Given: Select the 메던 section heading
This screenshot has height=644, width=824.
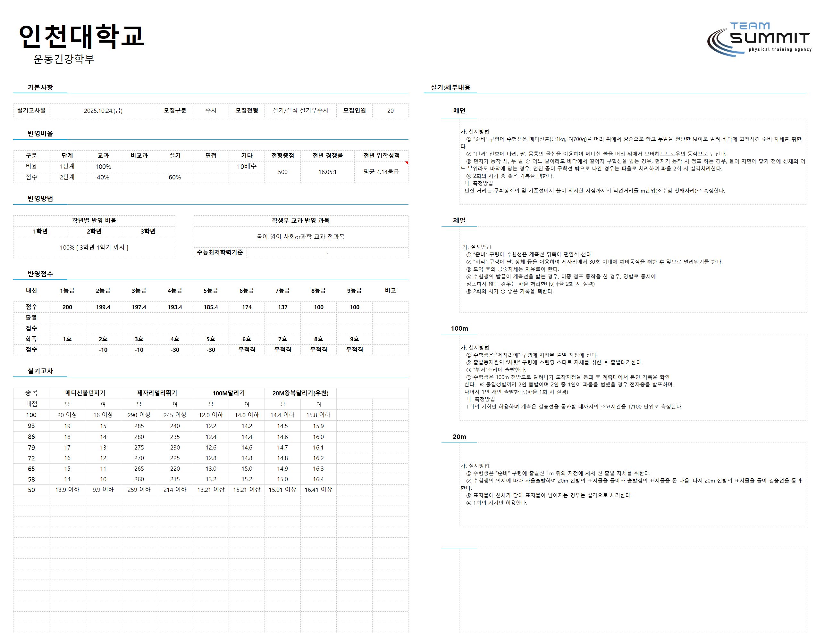Looking at the screenshot, I should [459, 111].
